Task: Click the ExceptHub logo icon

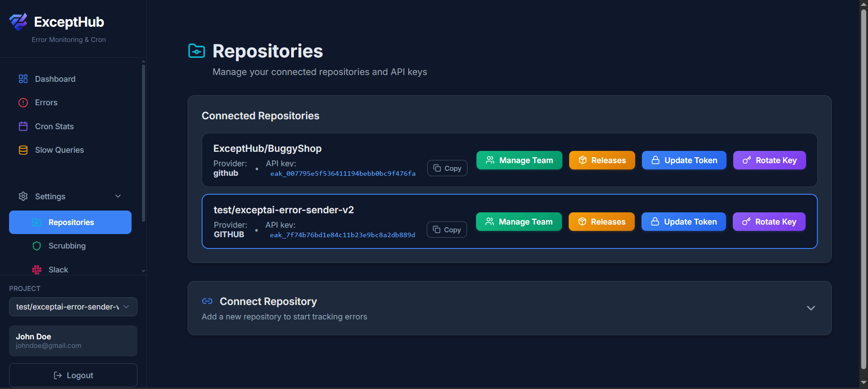Action: [x=19, y=22]
